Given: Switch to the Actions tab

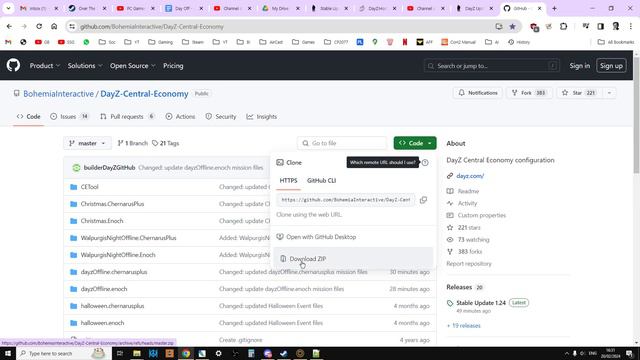Looking at the screenshot, I should coord(180,117).
